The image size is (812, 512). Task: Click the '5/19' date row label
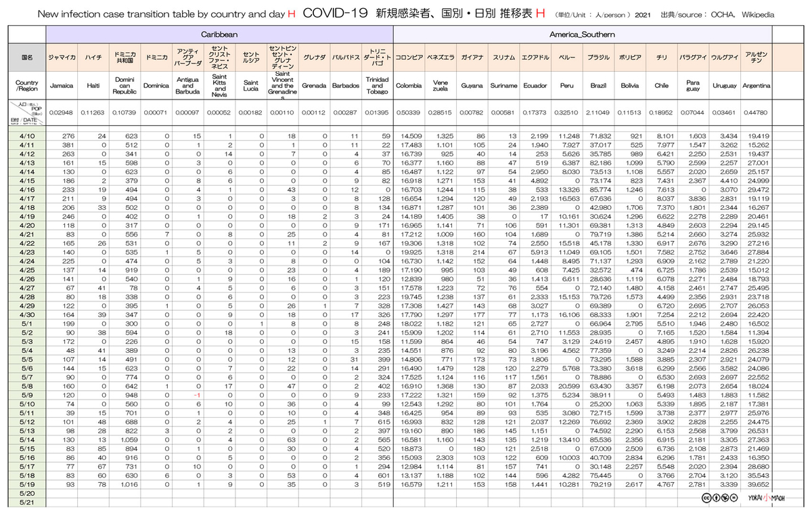pos(27,484)
